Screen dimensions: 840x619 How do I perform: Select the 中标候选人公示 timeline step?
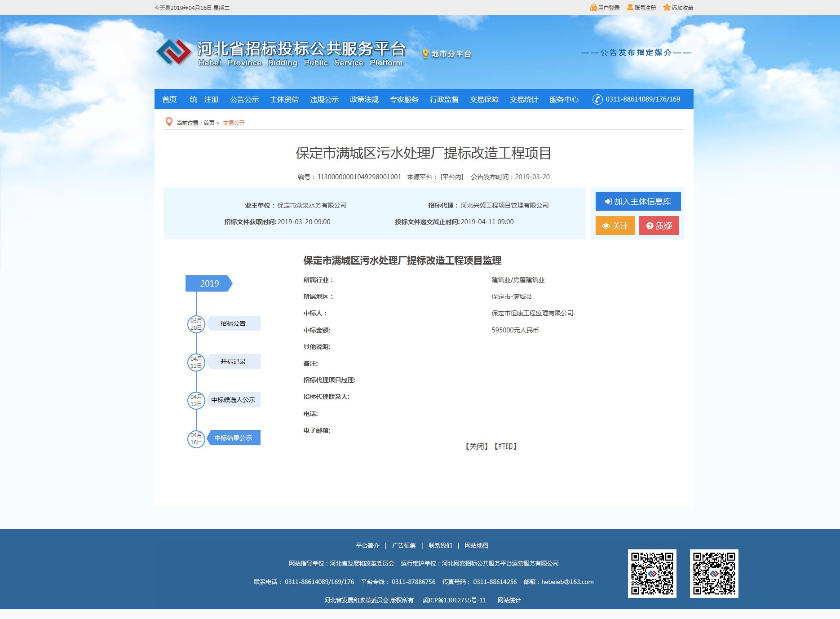[233, 400]
